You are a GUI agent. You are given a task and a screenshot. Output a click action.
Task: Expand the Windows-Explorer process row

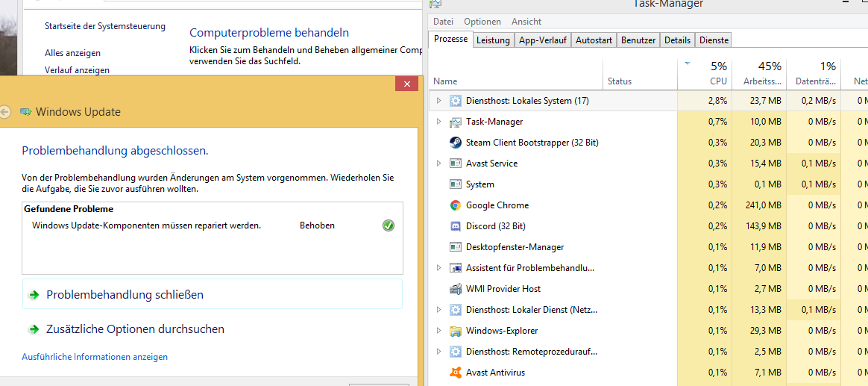click(438, 331)
